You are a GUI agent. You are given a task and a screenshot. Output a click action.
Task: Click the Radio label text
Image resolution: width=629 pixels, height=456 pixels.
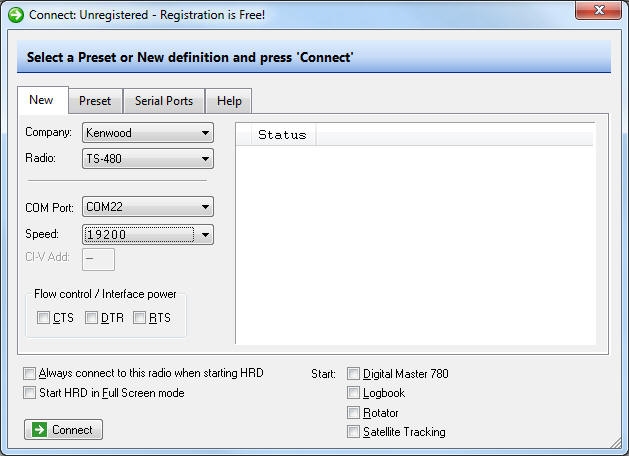click(x=40, y=158)
